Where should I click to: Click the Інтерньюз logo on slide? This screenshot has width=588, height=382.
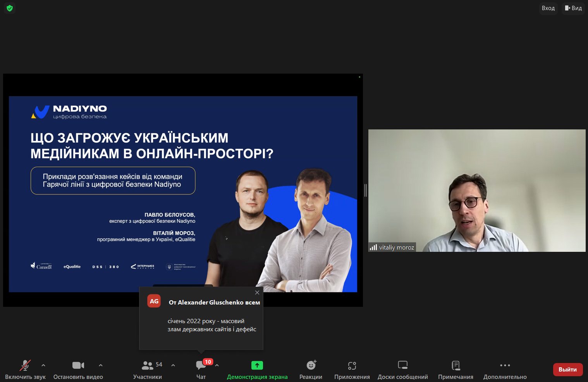click(143, 267)
